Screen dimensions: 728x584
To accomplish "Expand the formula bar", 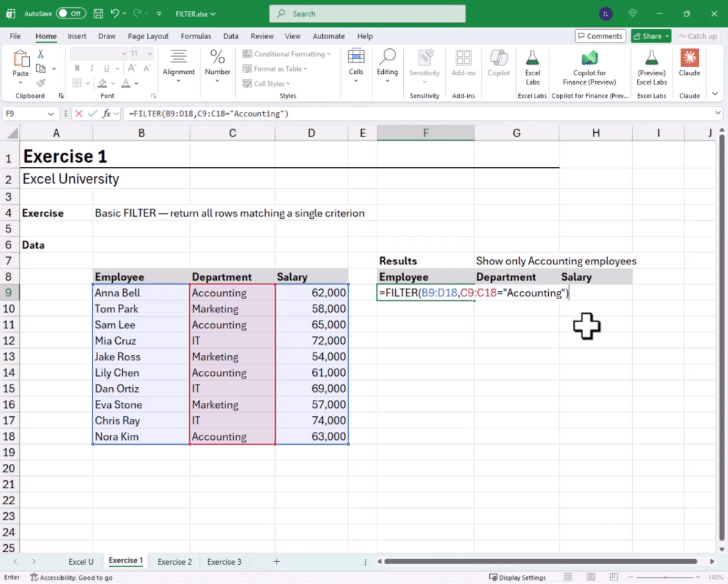I will [718, 113].
